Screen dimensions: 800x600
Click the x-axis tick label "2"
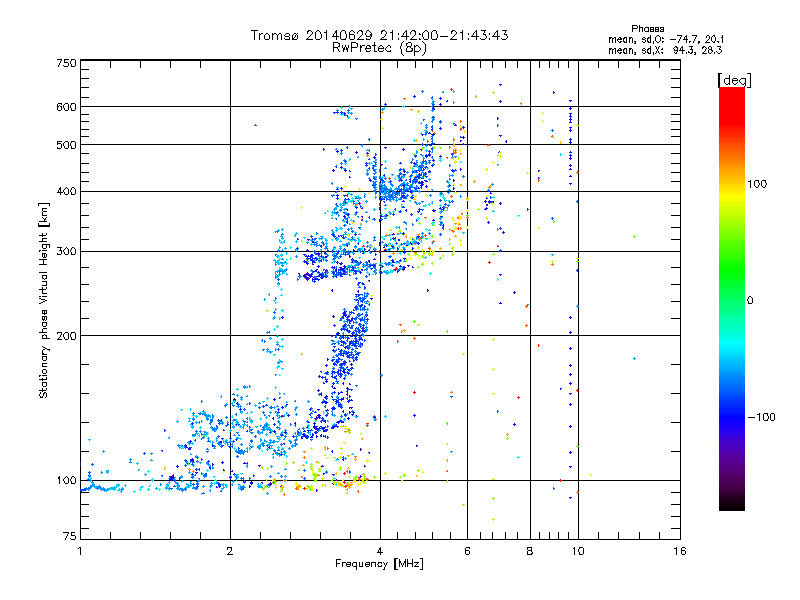click(230, 551)
